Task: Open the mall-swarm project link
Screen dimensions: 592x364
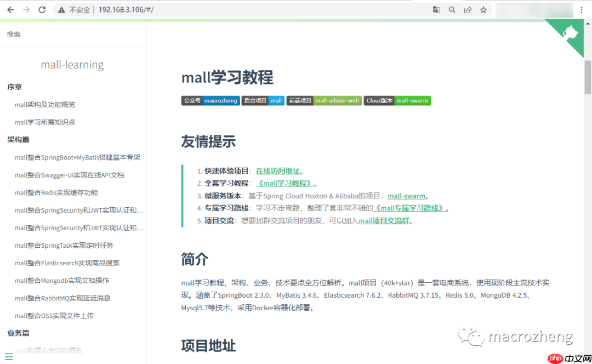Action: 406,195
